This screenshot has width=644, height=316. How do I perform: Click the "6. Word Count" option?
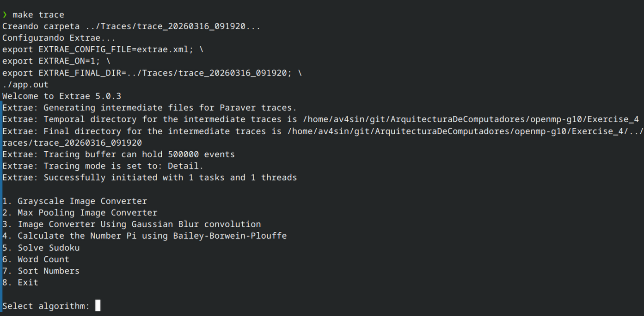tap(36, 260)
